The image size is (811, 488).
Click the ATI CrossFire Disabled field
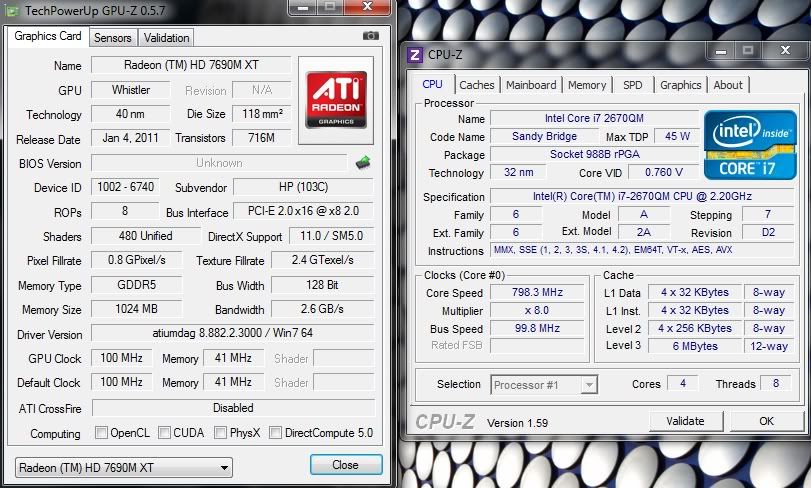(233, 408)
